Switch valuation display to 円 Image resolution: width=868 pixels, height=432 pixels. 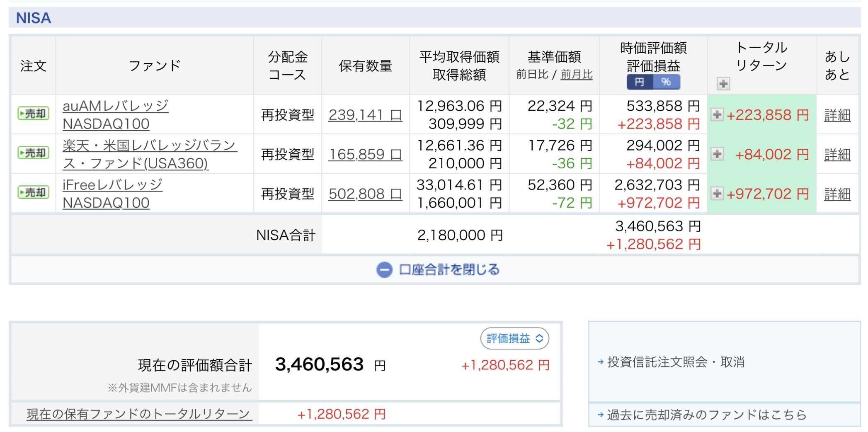(x=640, y=82)
